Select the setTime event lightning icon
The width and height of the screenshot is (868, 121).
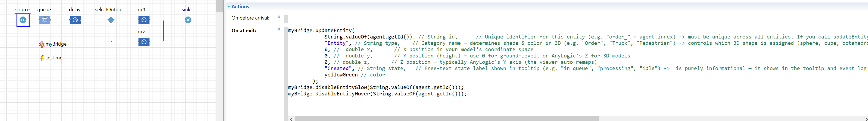click(42, 58)
